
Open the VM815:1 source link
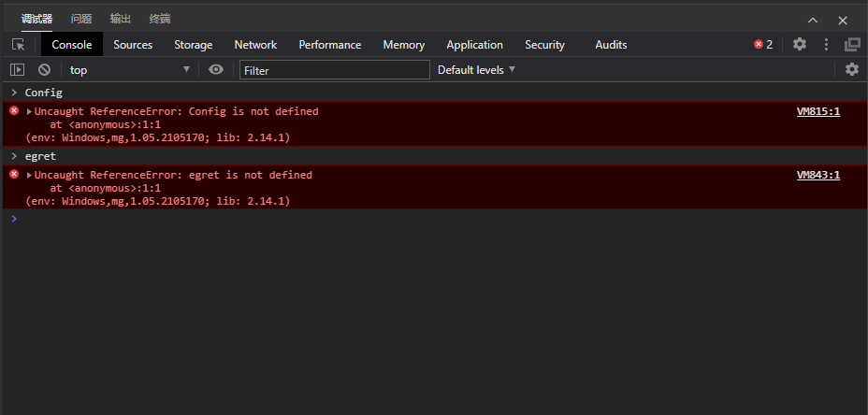pyautogui.click(x=818, y=111)
